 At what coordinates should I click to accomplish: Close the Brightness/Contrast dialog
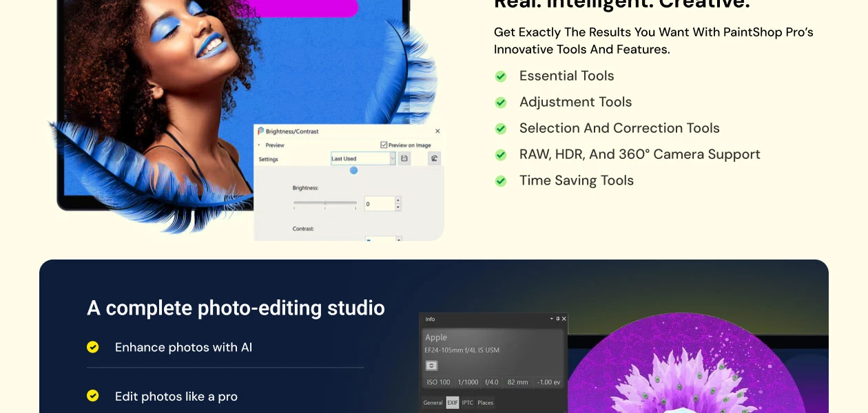pos(437,131)
